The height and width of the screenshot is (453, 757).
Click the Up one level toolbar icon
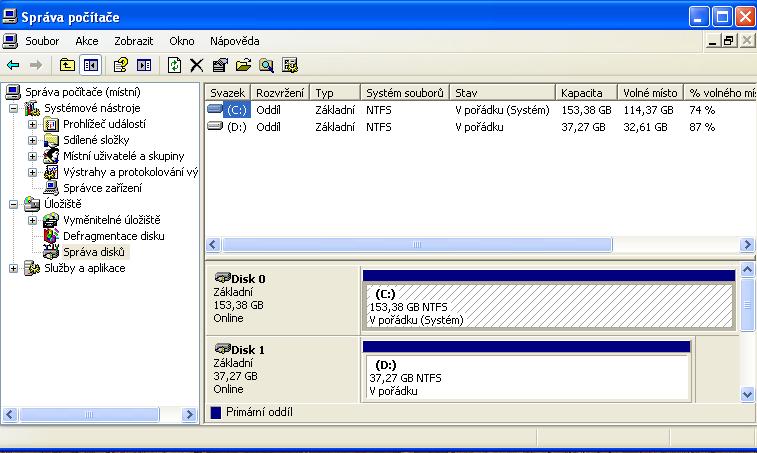pos(67,65)
